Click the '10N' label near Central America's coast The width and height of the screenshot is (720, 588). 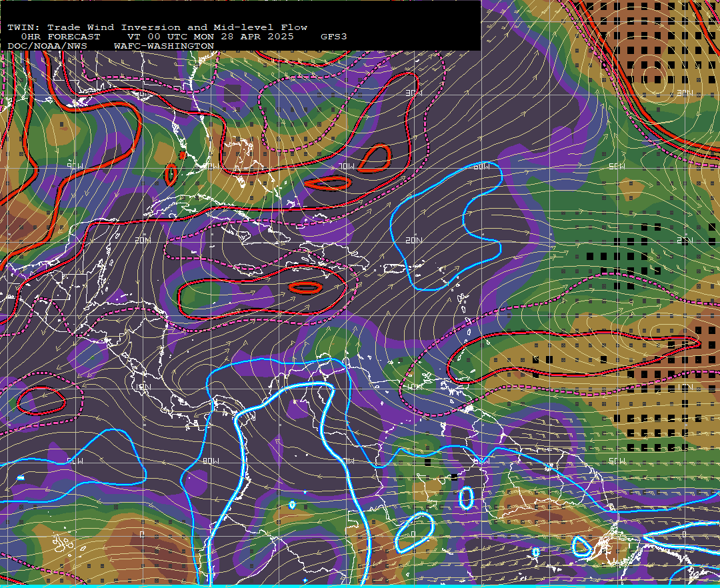(143, 387)
